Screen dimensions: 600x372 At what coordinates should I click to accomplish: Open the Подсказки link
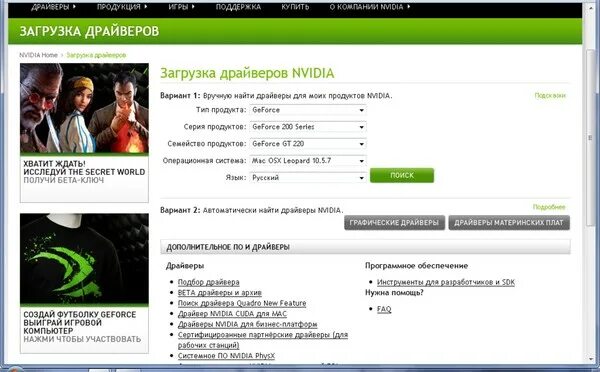coord(550,96)
